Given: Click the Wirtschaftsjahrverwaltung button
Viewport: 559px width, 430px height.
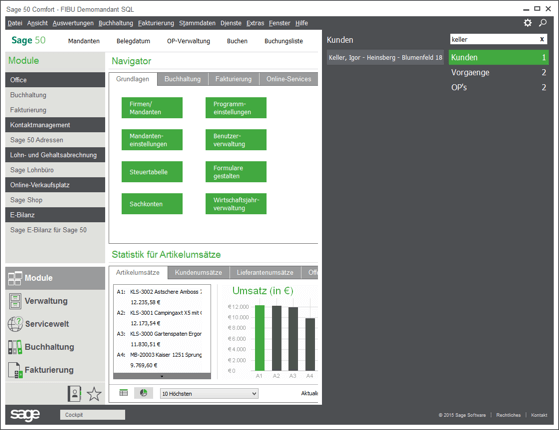Looking at the screenshot, I should click(236, 204).
